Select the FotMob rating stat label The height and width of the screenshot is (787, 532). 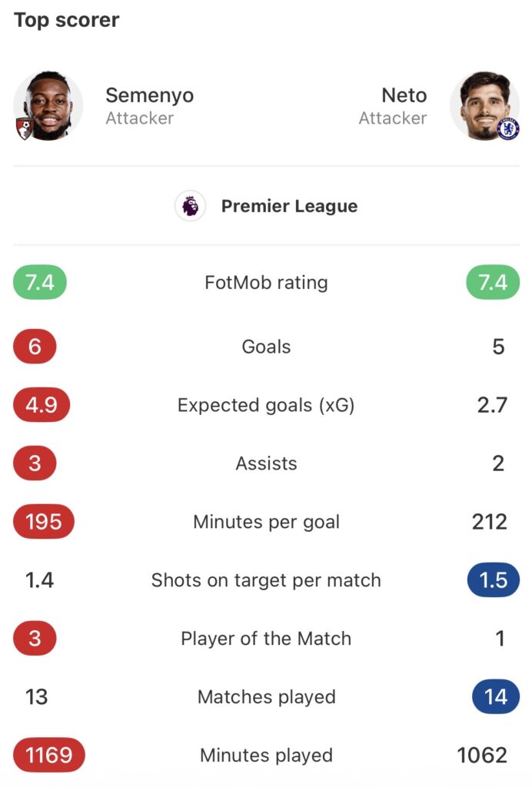click(x=266, y=283)
